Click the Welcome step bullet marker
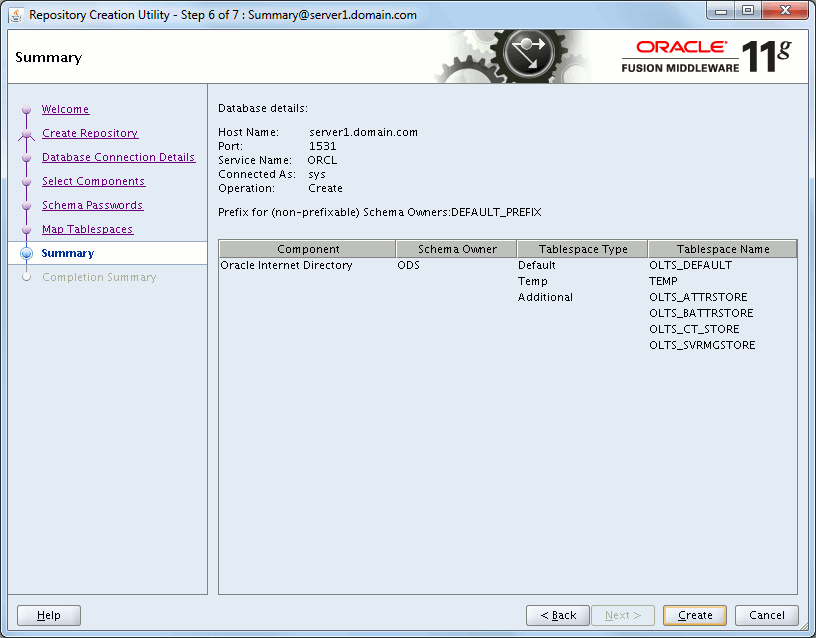This screenshot has width=816, height=638. click(27, 110)
